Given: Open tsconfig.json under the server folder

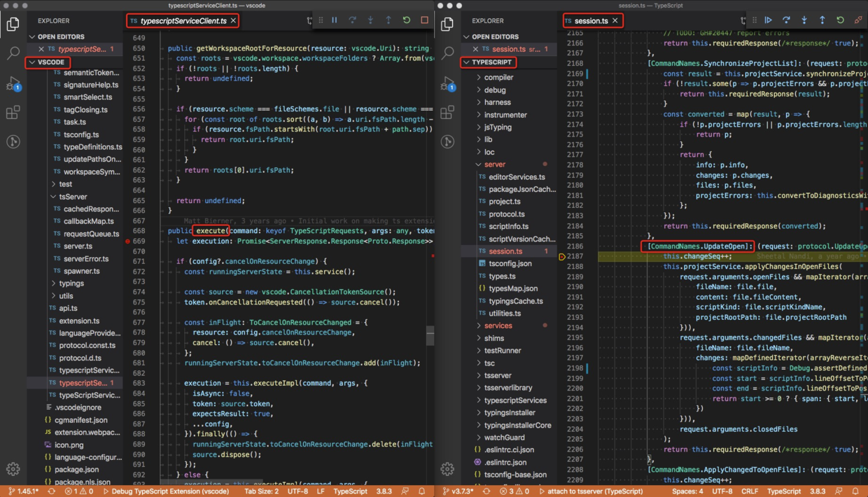Looking at the screenshot, I should [510, 264].
